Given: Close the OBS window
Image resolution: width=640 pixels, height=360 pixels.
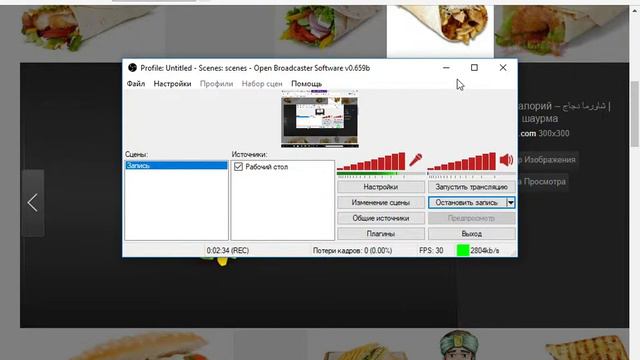Looking at the screenshot, I should pos(503,68).
